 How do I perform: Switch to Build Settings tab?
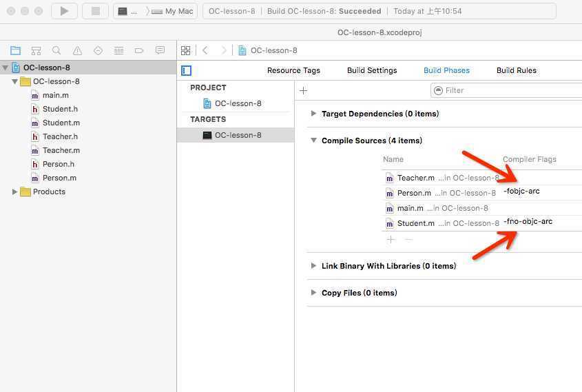[x=372, y=70]
